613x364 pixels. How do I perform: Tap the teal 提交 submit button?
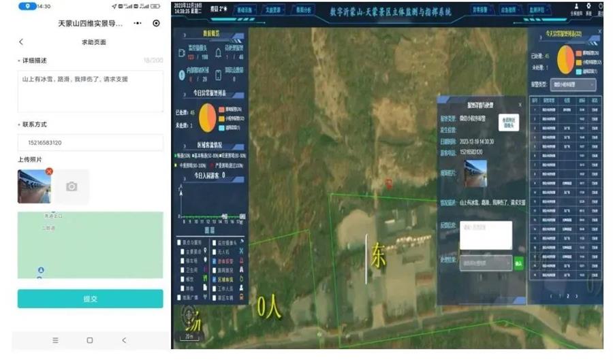tap(91, 299)
